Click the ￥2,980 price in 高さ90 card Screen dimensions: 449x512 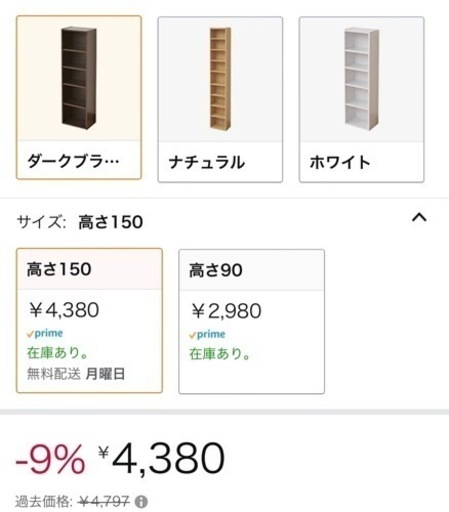tap(226, 311)
